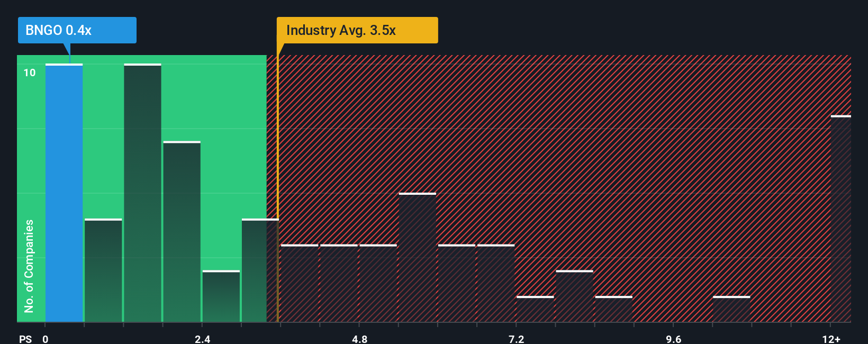Click the PS 2.4 axis label
Screen dimensions: 868x344
[x=202, y=339]
